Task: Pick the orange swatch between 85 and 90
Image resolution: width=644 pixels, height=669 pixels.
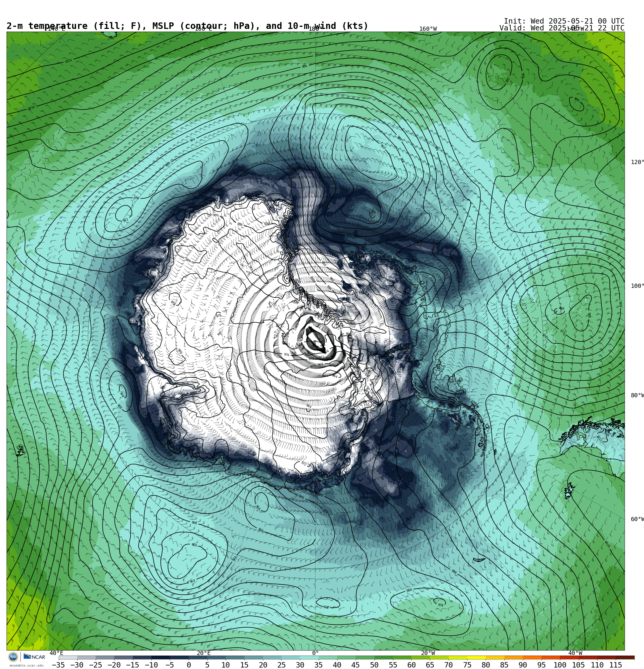Action: (x=513, y=657)
